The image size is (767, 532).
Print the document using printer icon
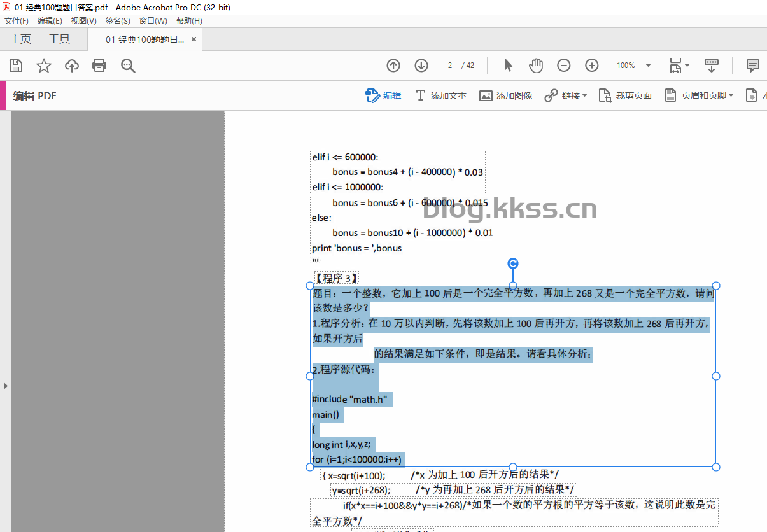tap(99, 66)
